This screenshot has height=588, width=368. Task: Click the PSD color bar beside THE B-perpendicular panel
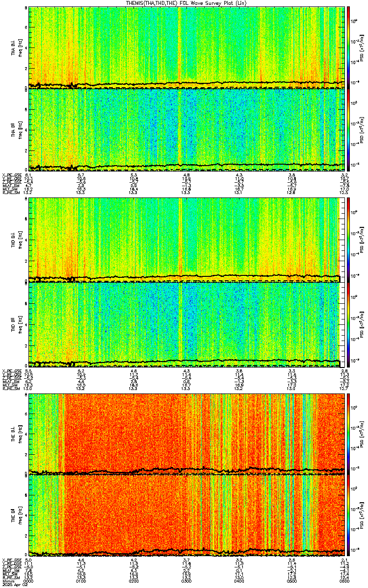coord(348,433)
